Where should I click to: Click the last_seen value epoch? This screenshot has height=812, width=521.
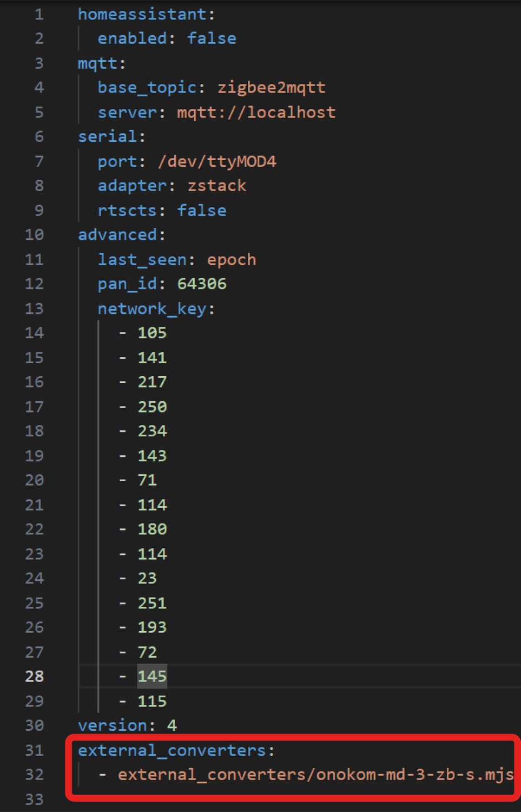(x=231, y=260)
